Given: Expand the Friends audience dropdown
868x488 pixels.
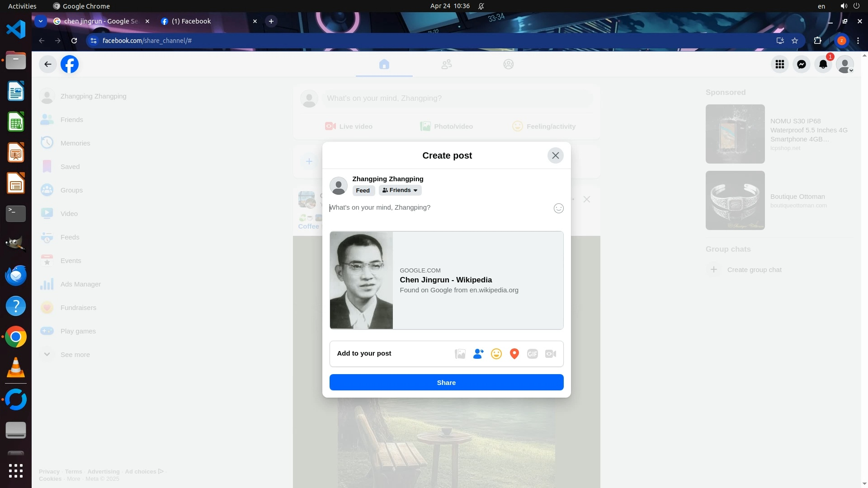Looking at the screenshot, I should [400, 190].
